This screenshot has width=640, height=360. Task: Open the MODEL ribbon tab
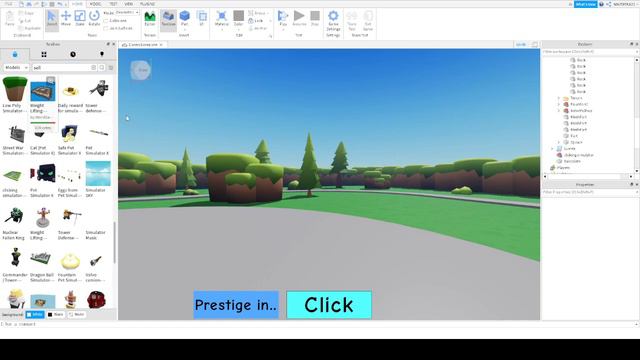coord(95,4)
